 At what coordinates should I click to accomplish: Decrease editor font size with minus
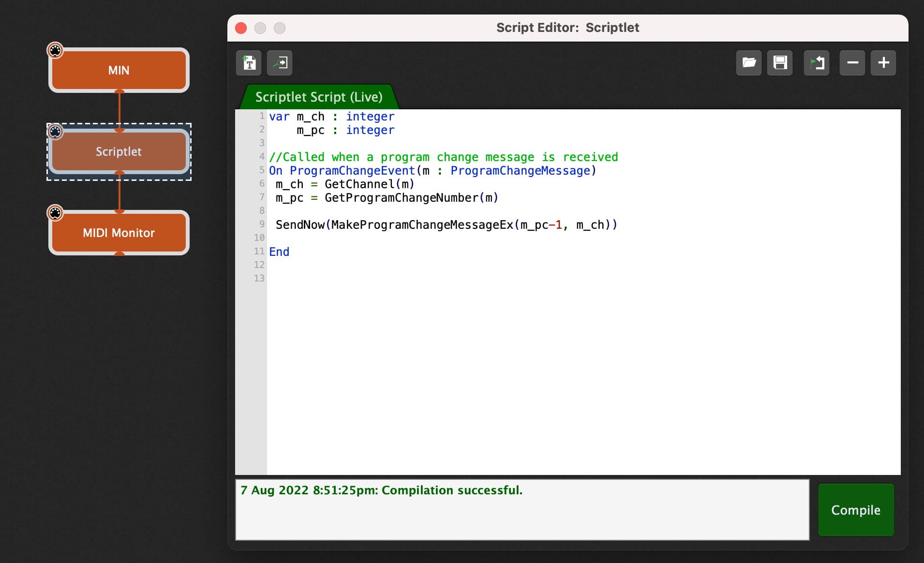tap(852, 63)
